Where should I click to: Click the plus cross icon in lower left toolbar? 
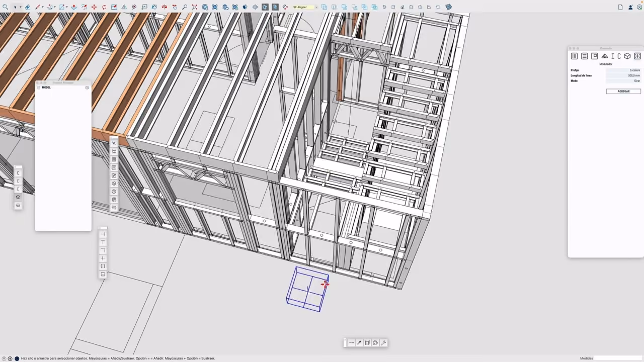click(x=103, y=258)
